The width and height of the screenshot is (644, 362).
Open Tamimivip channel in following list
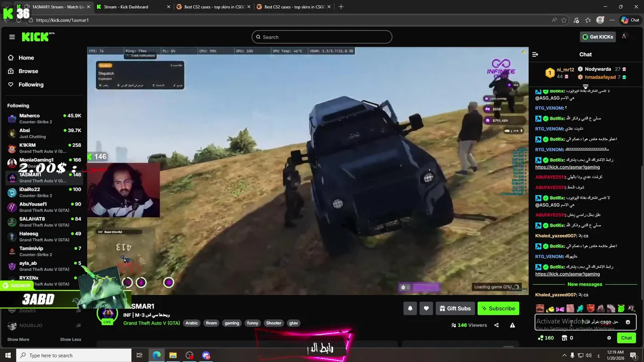coord(44,251)
